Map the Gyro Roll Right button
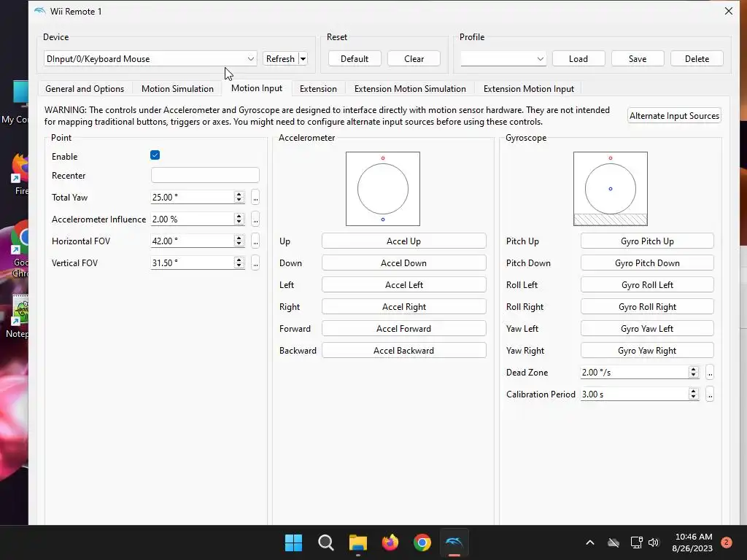The width and height of the screenshot is (747, 560). (647, 307)
